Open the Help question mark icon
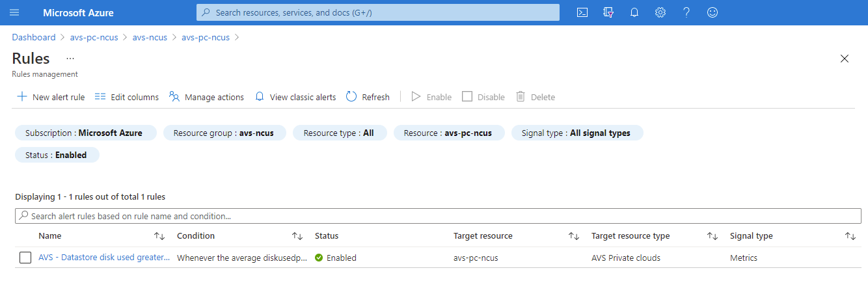 click(686, 12)
